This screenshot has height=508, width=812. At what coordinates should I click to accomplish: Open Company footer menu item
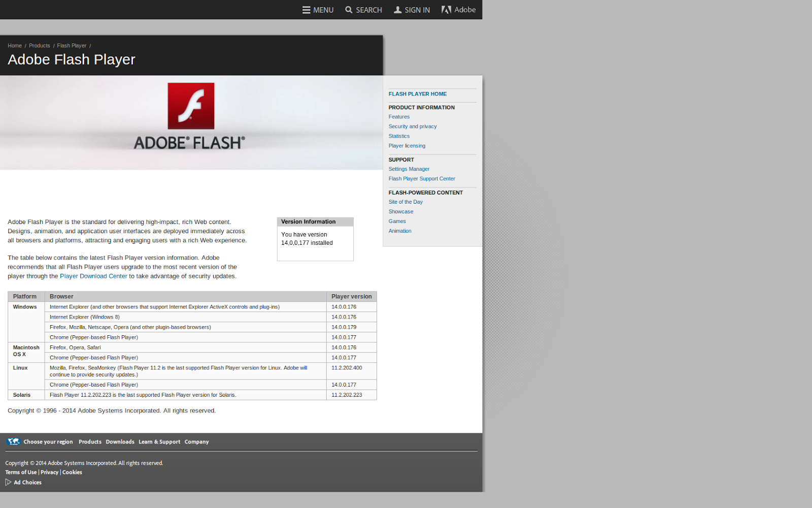(196, 442)
